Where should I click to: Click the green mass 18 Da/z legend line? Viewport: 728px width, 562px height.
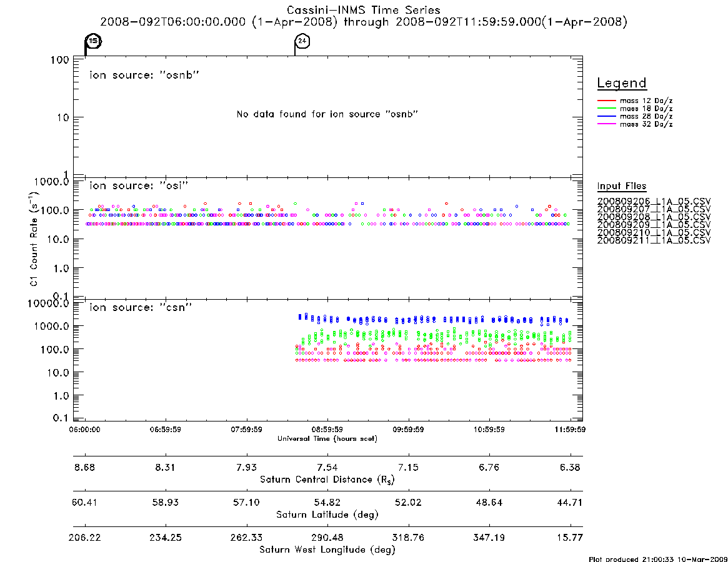click(x=606, y=108)
